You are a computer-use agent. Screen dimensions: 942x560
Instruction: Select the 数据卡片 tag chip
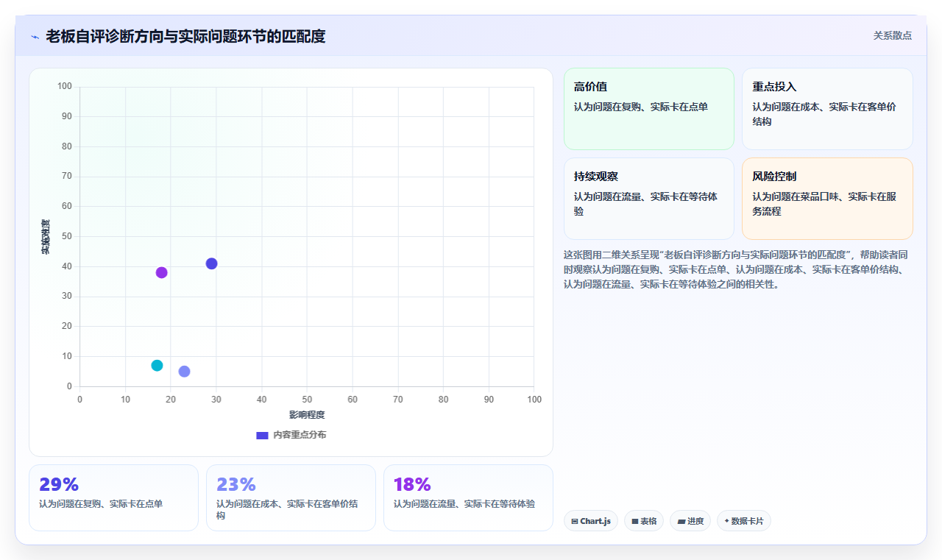[x=744, y=521]
